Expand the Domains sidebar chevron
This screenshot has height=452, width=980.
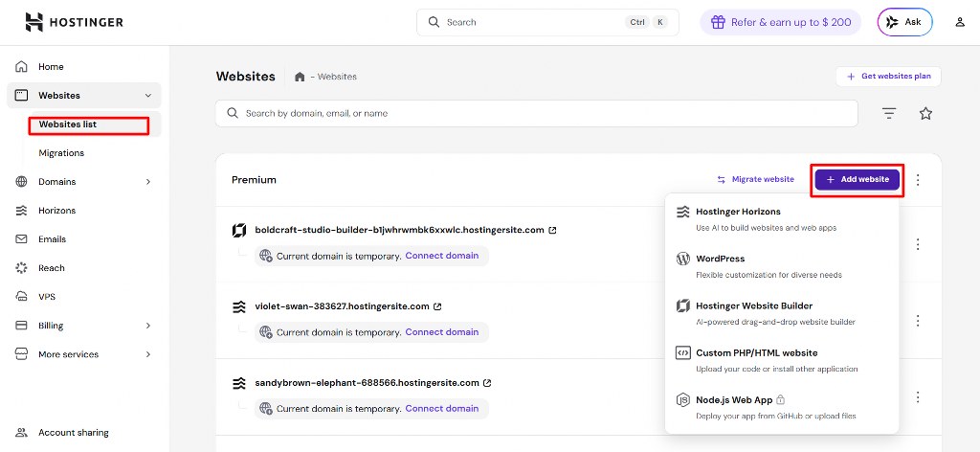coord(148,181)
